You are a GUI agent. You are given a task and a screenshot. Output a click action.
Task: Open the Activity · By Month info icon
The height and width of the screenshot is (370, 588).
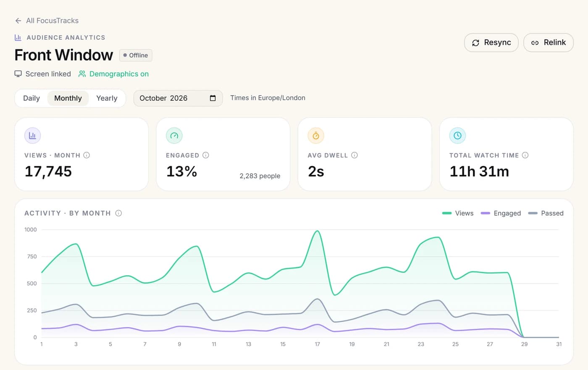[x=118, y=213]
